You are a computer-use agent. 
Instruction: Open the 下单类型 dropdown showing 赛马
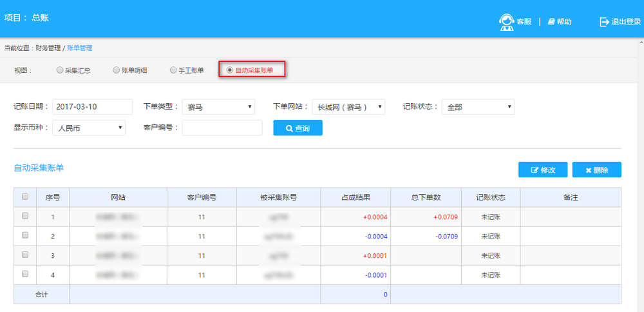(218, 107)
